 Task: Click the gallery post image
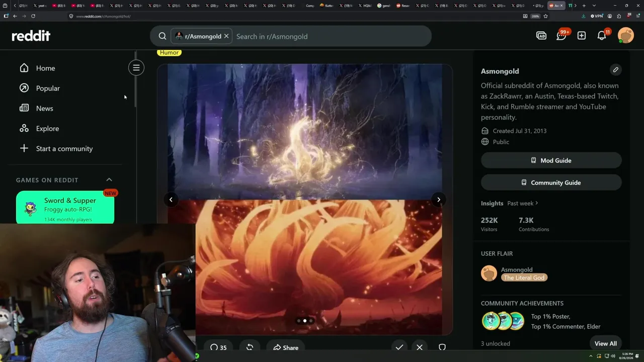point(305,199)
